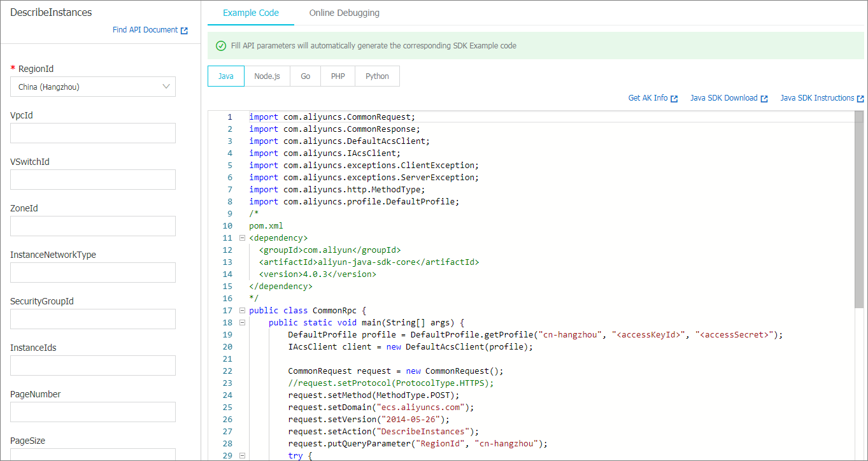Click the 'Fill API parameters' banner message
This screenshot has width=868, height=461.
[374, 46]
